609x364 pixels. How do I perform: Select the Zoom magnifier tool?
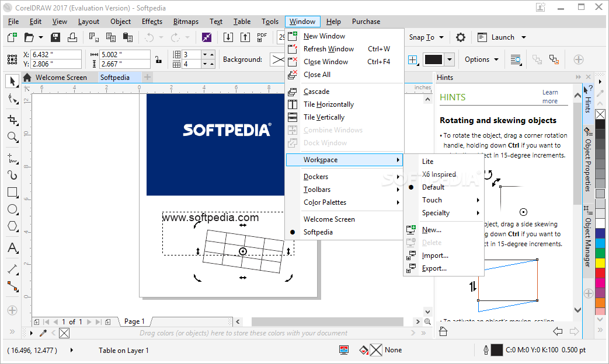pos(12,137)
